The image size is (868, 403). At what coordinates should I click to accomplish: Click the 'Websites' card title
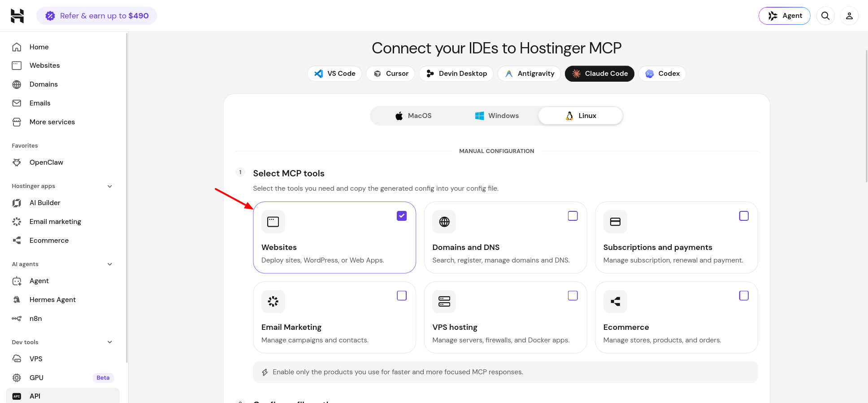point(279,247)
